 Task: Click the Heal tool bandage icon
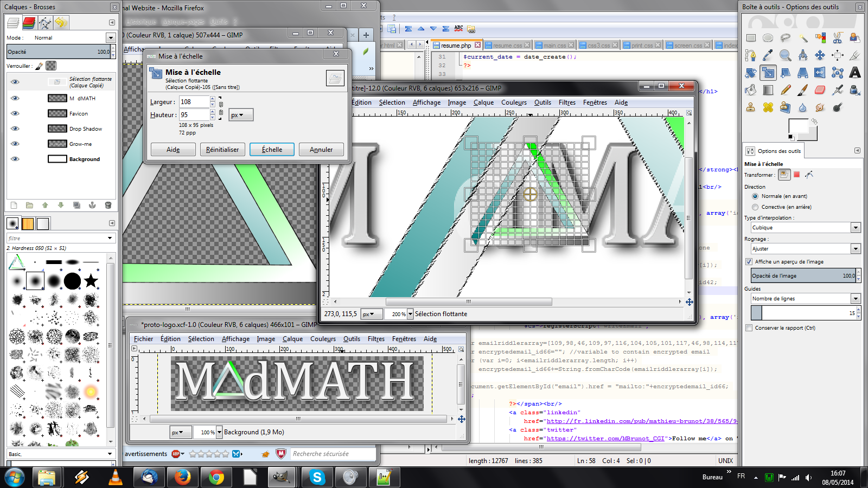768,107
